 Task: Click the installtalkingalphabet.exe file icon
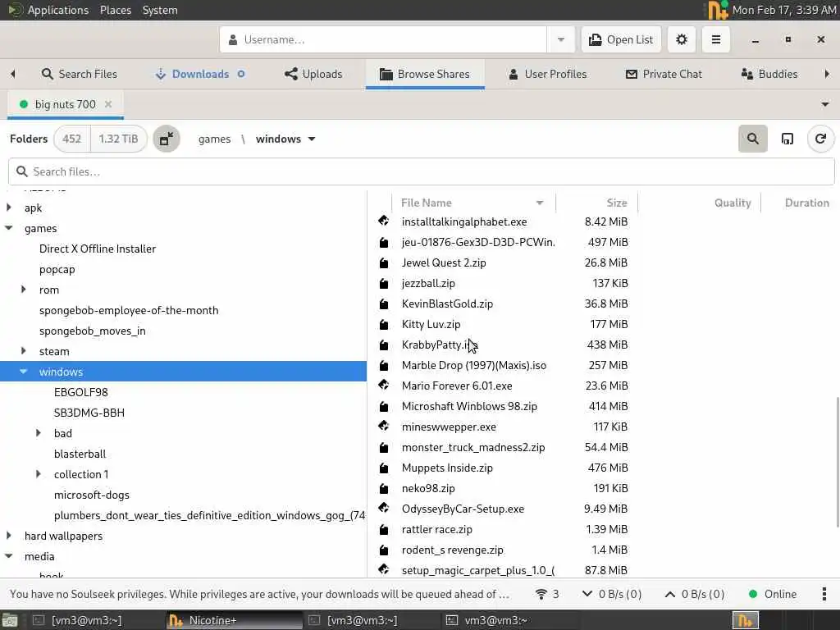[384, 221]
